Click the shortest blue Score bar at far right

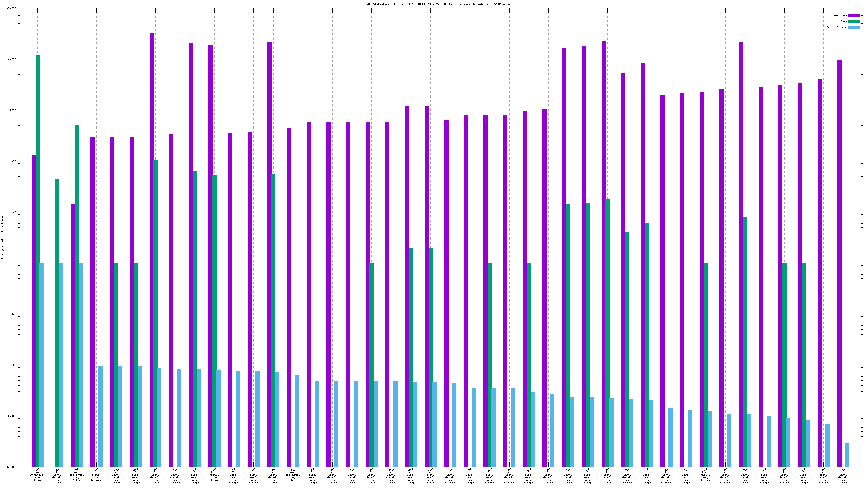[847, 455]
